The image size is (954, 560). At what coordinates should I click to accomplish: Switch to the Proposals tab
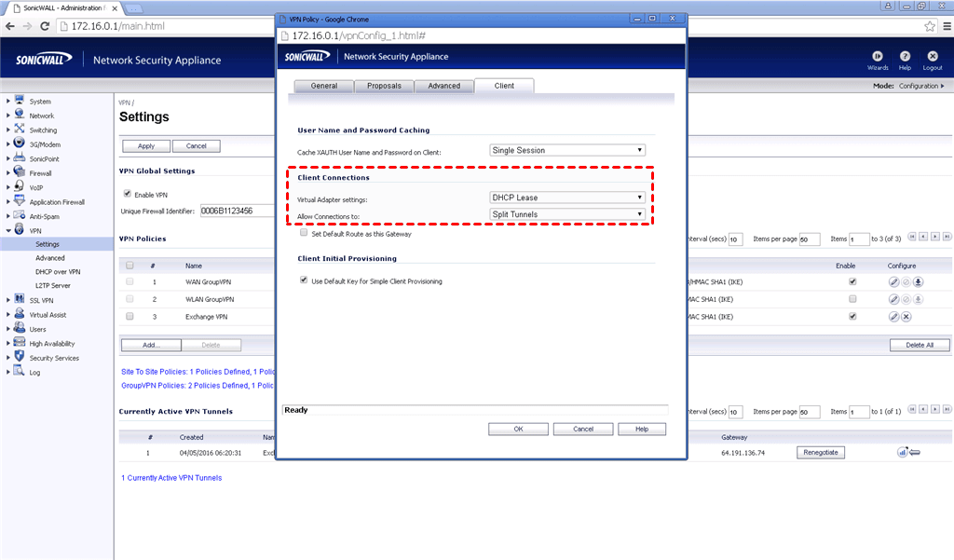point(384,86)
